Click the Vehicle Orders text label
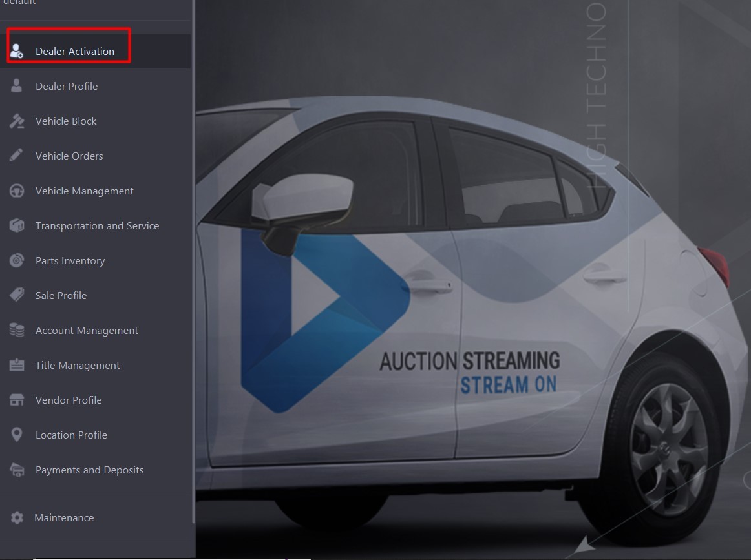Screen dimensions: 751x560 point(69,156)
